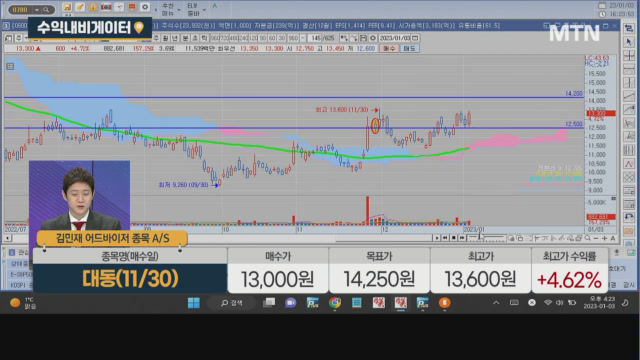Click the blue 매도 sell button
640x360 pixels.
[409, 48]
